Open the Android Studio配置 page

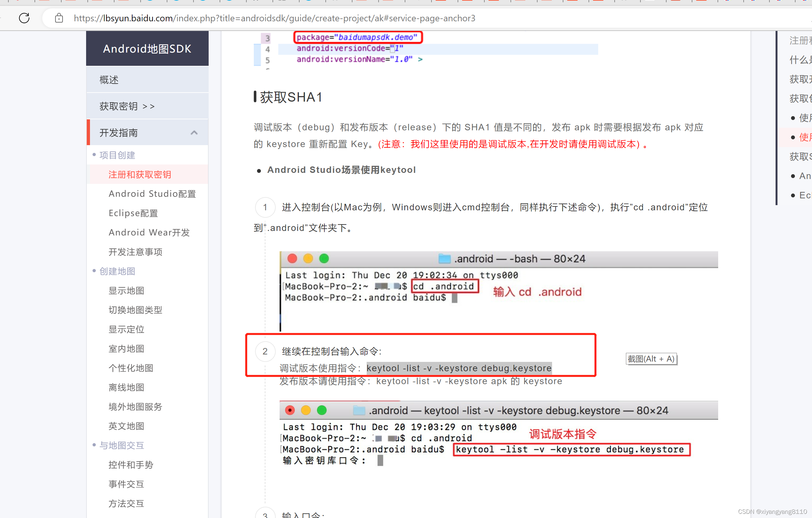coord(152,194)
